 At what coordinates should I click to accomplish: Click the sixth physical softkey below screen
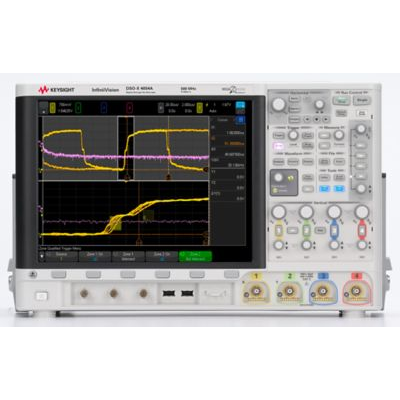[232, 274]
